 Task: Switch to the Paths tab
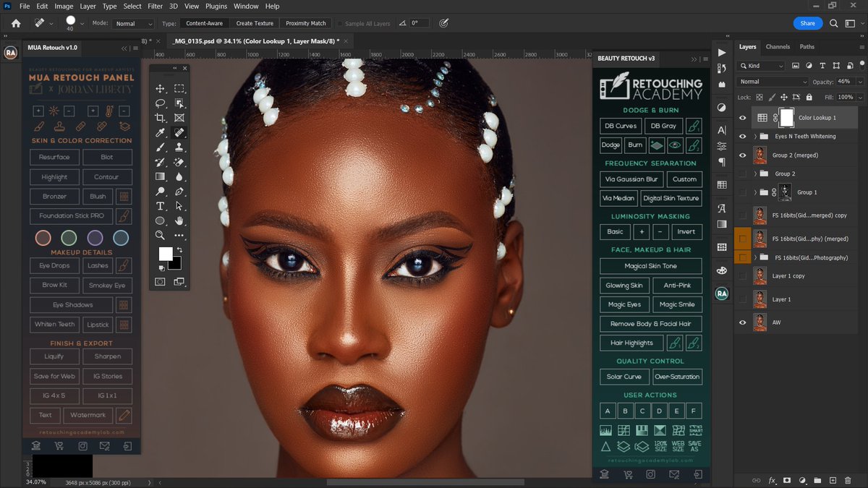click(x=807, y=47)
